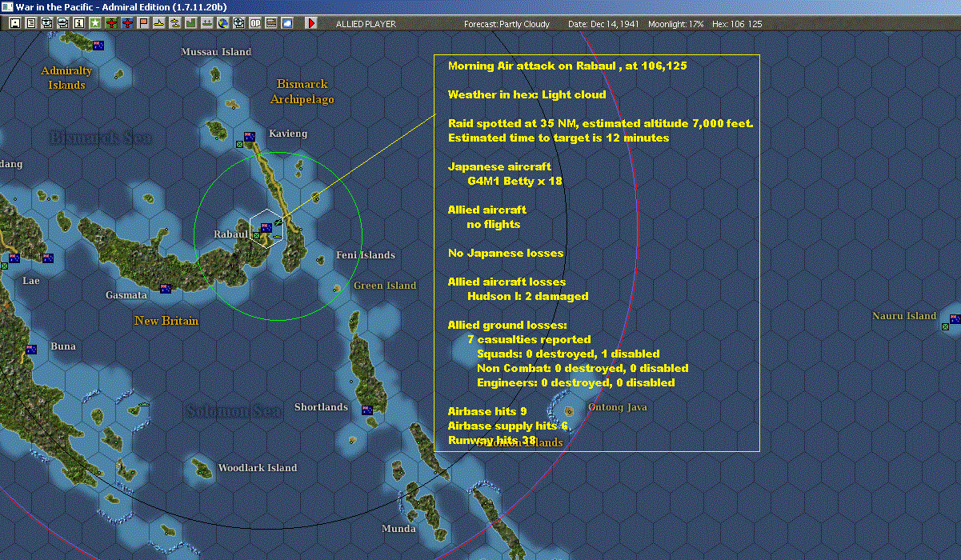Click the New Britain label

point(166,321)
